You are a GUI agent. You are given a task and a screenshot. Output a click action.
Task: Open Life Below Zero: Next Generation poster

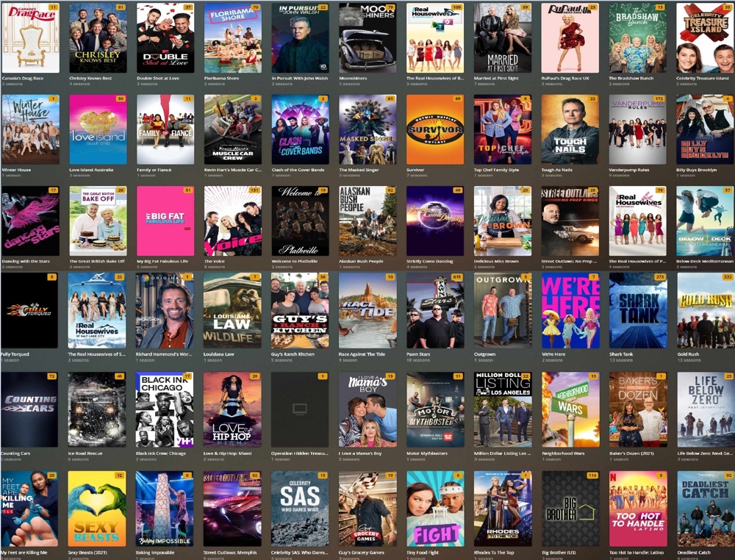click(706, 409)
